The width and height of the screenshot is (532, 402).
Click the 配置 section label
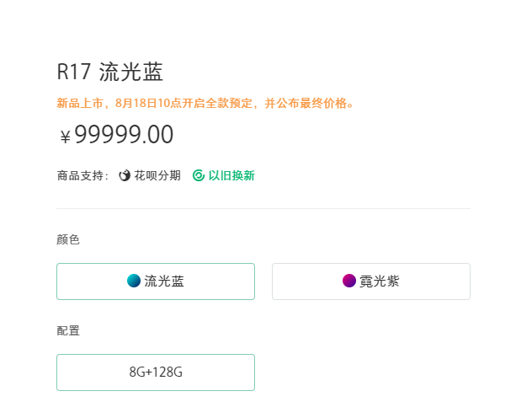[x=68, y=330]
